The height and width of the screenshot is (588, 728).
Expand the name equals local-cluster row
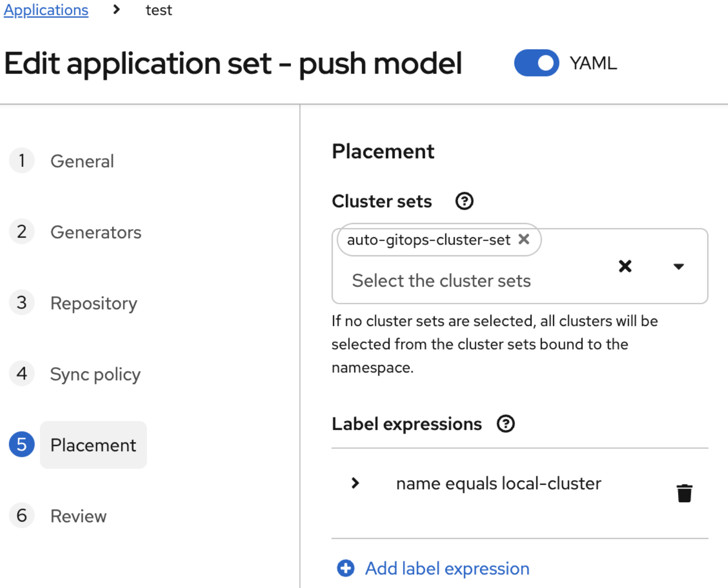click(x=356, y=484)
